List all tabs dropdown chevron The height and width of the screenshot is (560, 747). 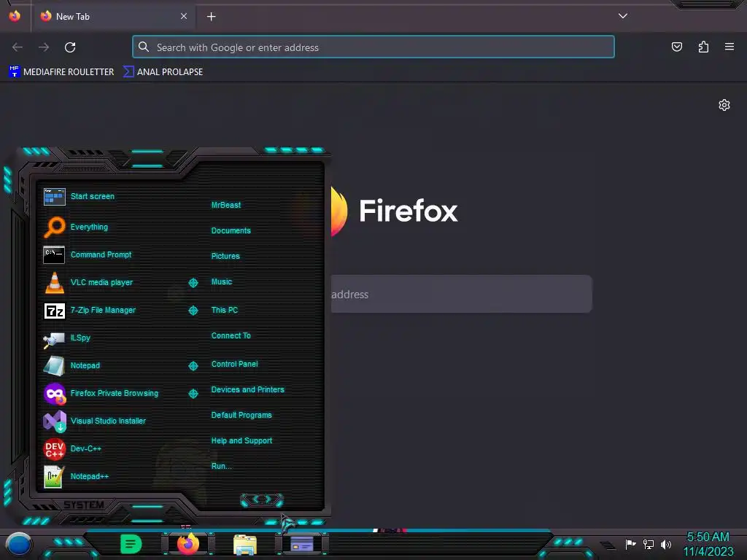pyautogui.click(x=623, y=16)
